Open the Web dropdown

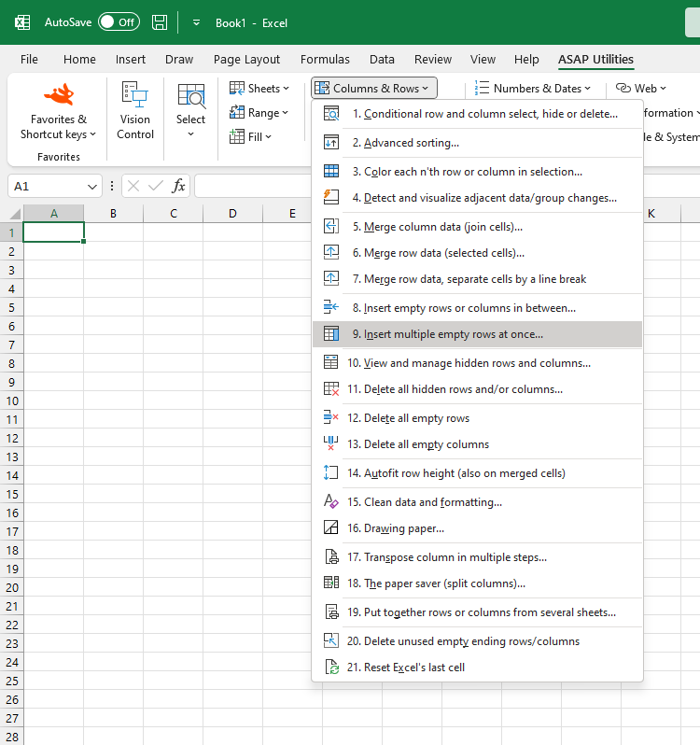640,89
